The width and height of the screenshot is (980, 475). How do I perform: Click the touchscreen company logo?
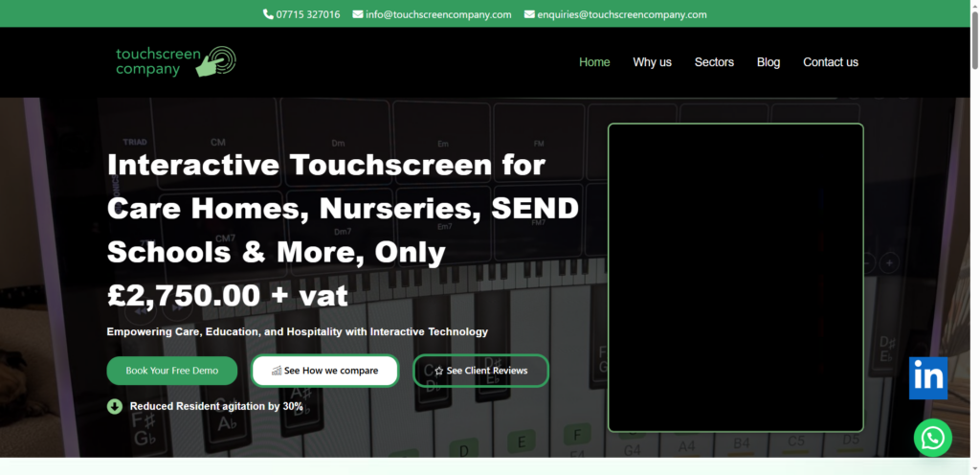[175, 61]
